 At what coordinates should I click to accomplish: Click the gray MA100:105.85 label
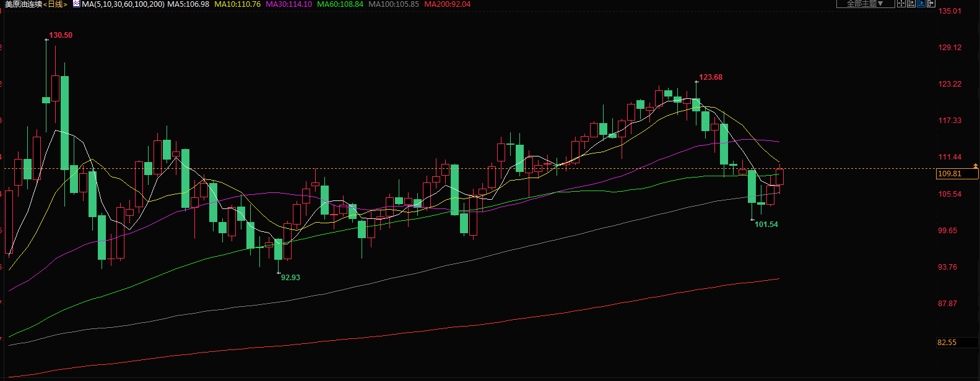pyautogui.click(x=393, y=4)
